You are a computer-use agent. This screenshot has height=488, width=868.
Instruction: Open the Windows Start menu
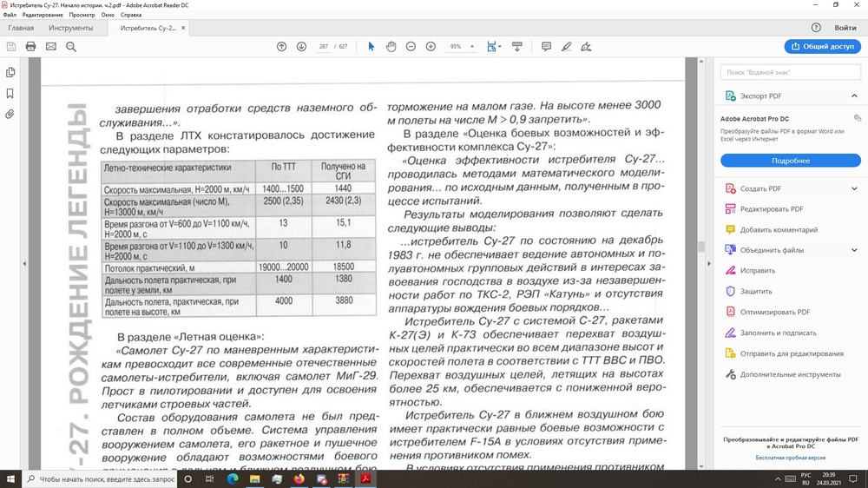(10, 479)
